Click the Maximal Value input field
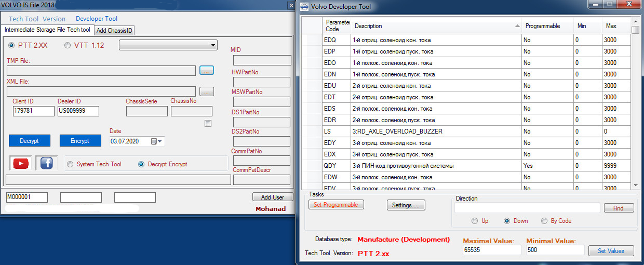The height and width of the screenshot is (265, 644). (492, 250)
